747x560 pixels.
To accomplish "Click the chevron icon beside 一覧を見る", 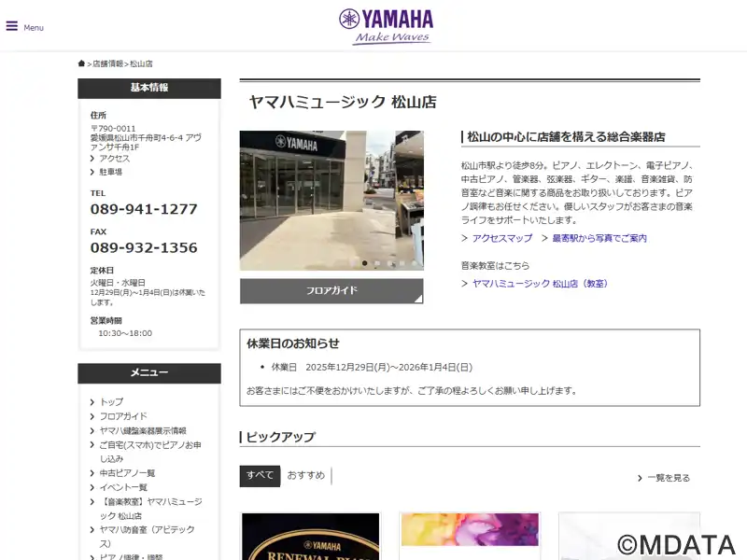I will pyautogui.click(x=640, y=478).
